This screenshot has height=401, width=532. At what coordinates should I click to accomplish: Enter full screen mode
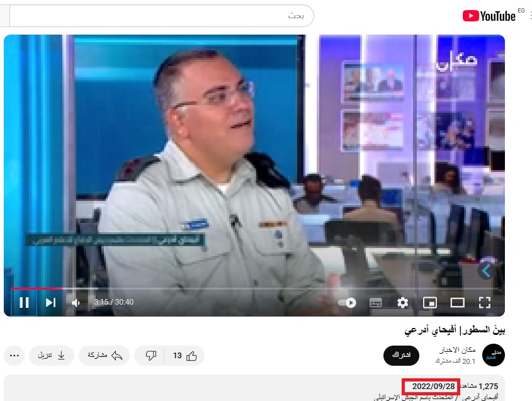484,302
